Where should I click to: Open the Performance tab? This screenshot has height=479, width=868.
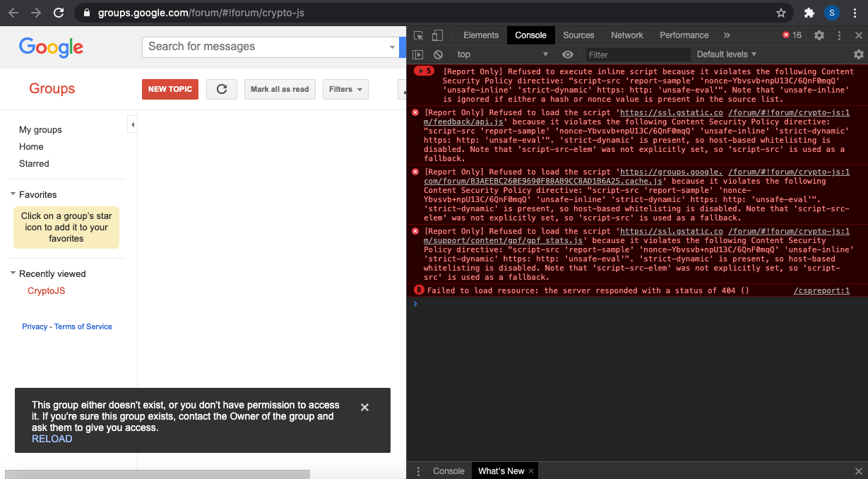pos(684,35)
